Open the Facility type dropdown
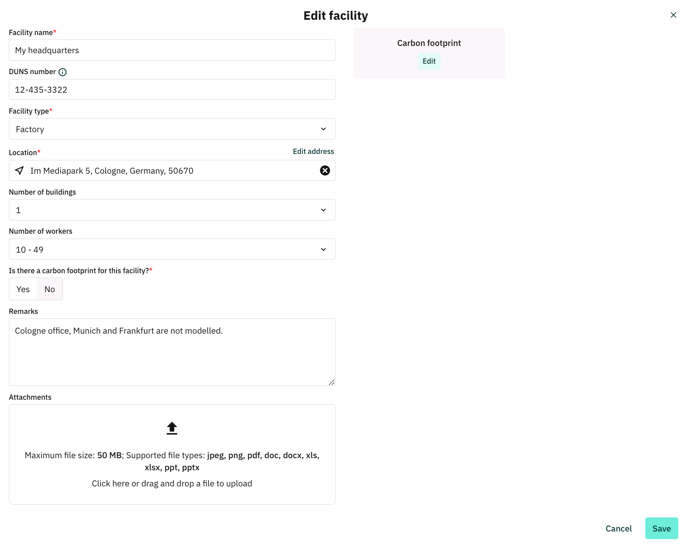Viewport: 688px width, 544px height. (x=172, y=129)
